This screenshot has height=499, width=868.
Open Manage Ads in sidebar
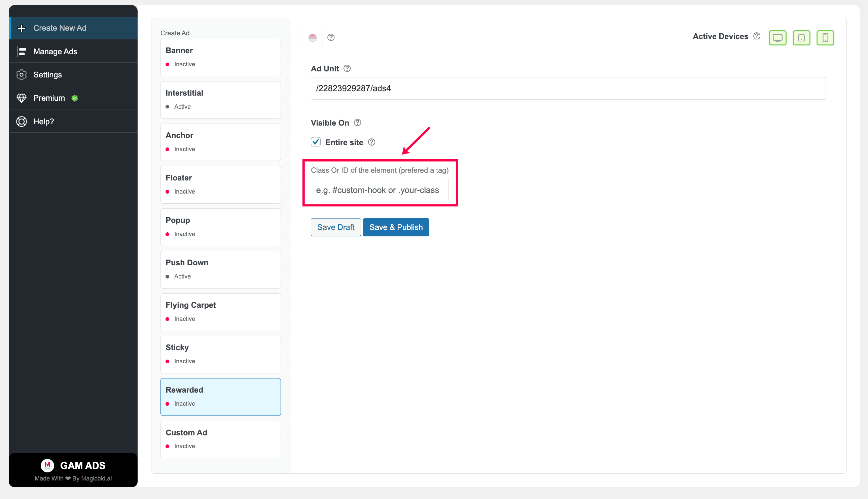tap(73, 52)
